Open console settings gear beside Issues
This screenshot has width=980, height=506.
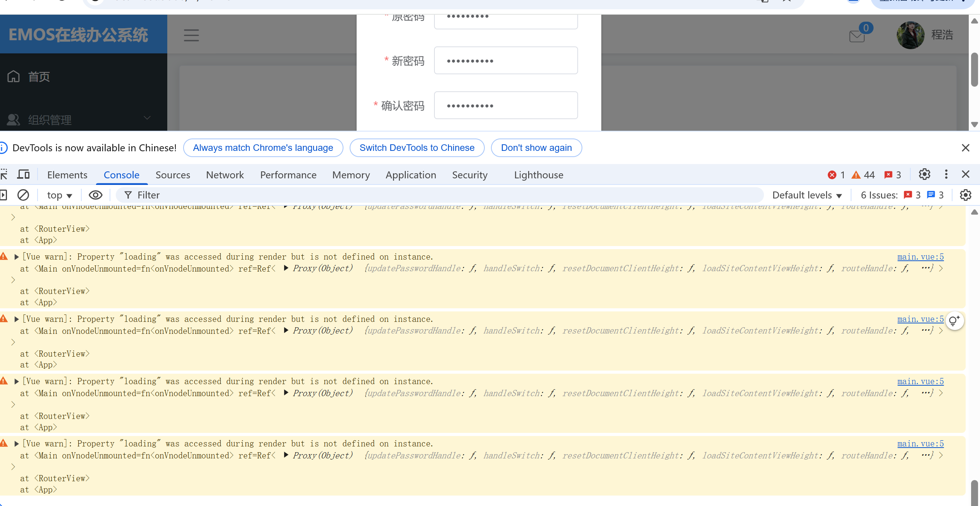(x=965, y=195)
